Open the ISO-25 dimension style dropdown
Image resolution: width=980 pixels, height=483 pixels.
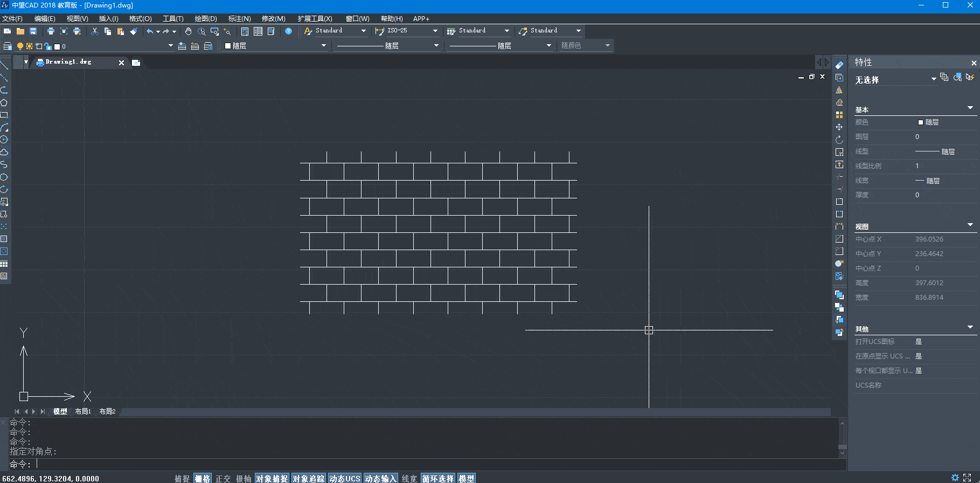click(435, 31)
